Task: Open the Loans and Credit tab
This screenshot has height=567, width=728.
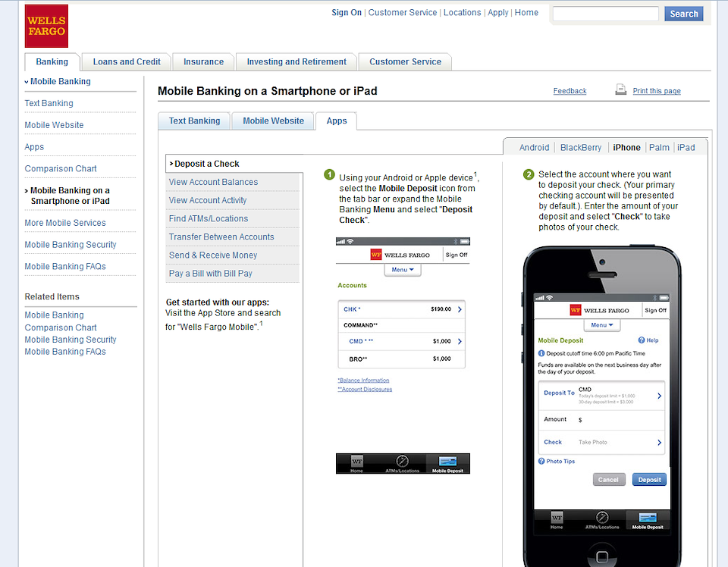Action: click(x=127, y=61)
